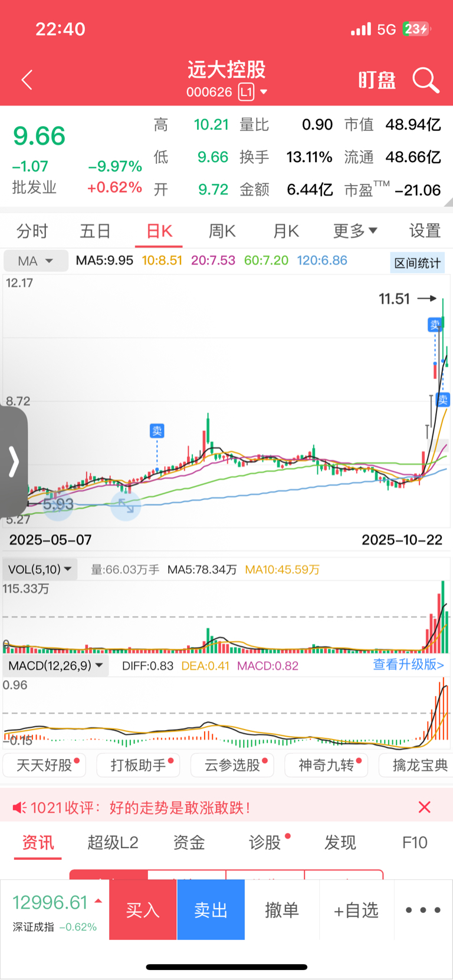Tap the 卖 marker mid-chart
Viewport: 453px width, 980px height.
point(157,431)
